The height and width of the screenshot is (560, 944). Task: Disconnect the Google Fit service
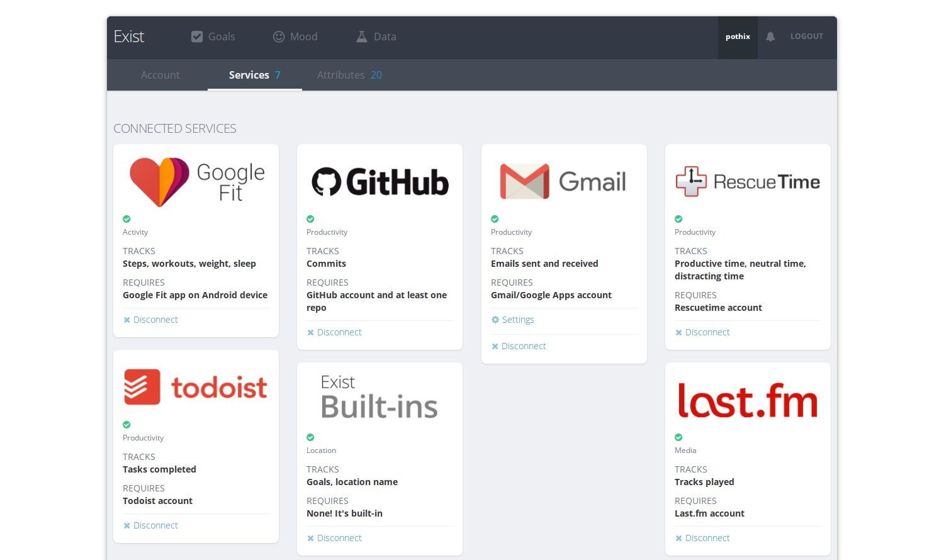click(x=150, y=320)
